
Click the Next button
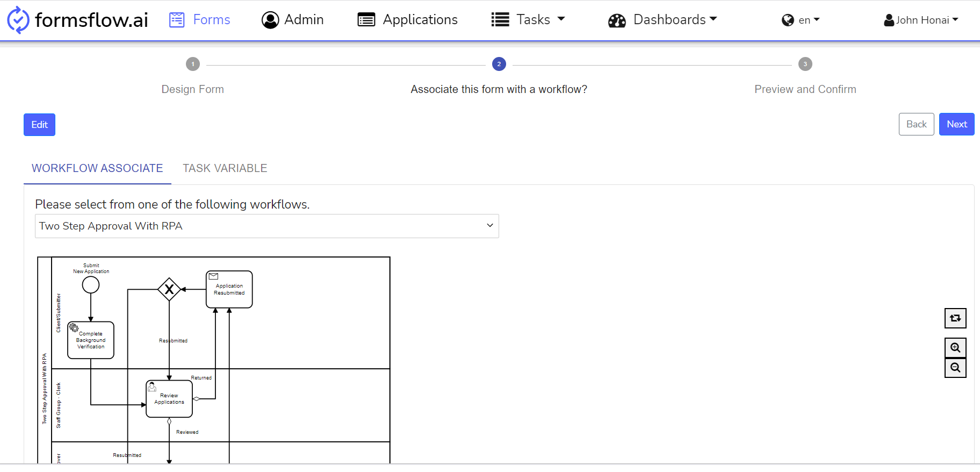[x=956, y=124]
